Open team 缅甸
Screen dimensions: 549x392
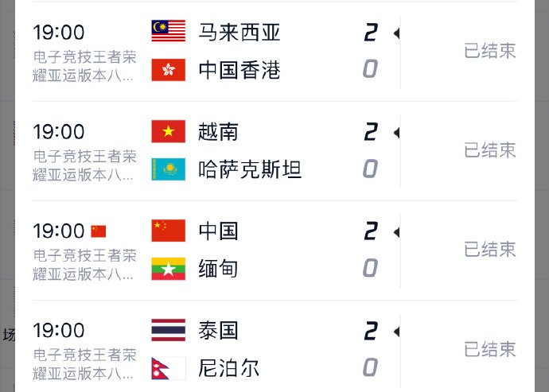pos(219,269)
